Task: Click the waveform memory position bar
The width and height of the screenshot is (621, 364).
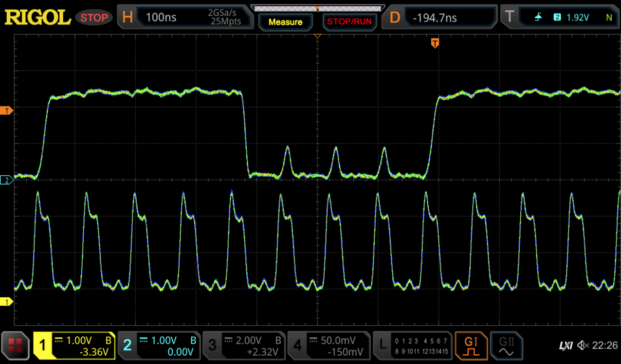Action: [x=317, y=8]
